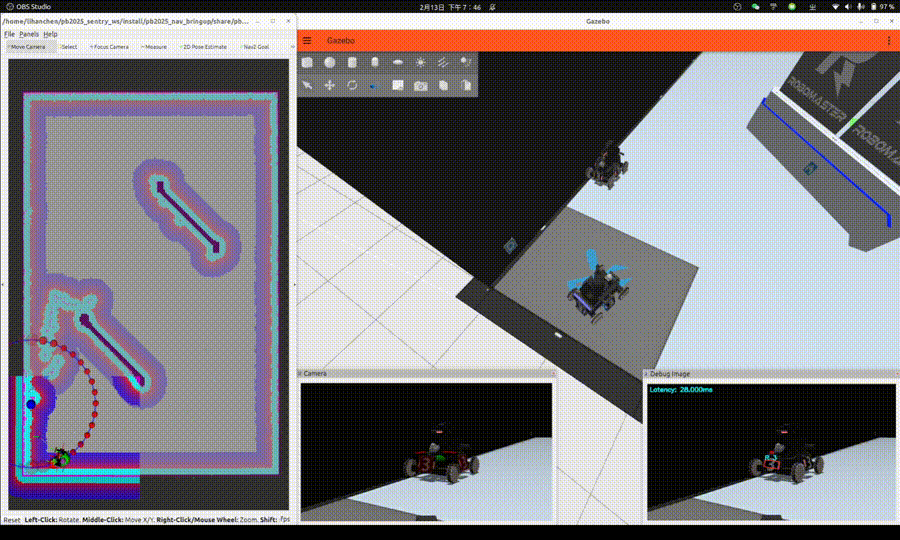Open the WeChat tray icon
Image resolution: width=900 pixels, height=540 pixels.
755,7
